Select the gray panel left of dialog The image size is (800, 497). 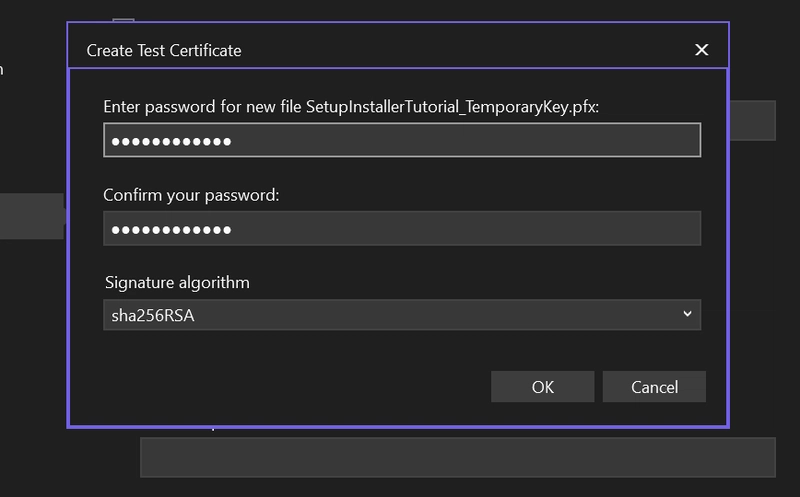point(33,216)
